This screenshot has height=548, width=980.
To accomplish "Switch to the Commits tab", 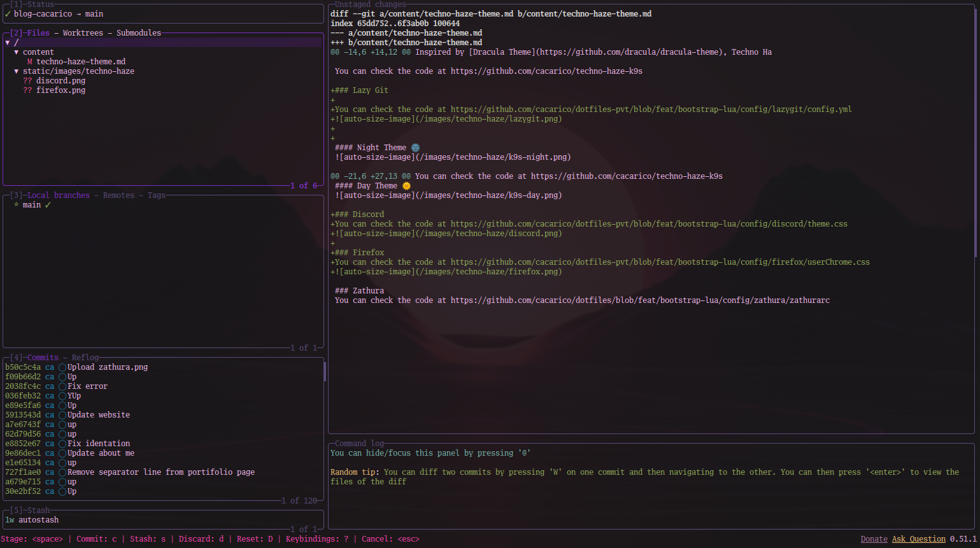I will coord(43,358).
